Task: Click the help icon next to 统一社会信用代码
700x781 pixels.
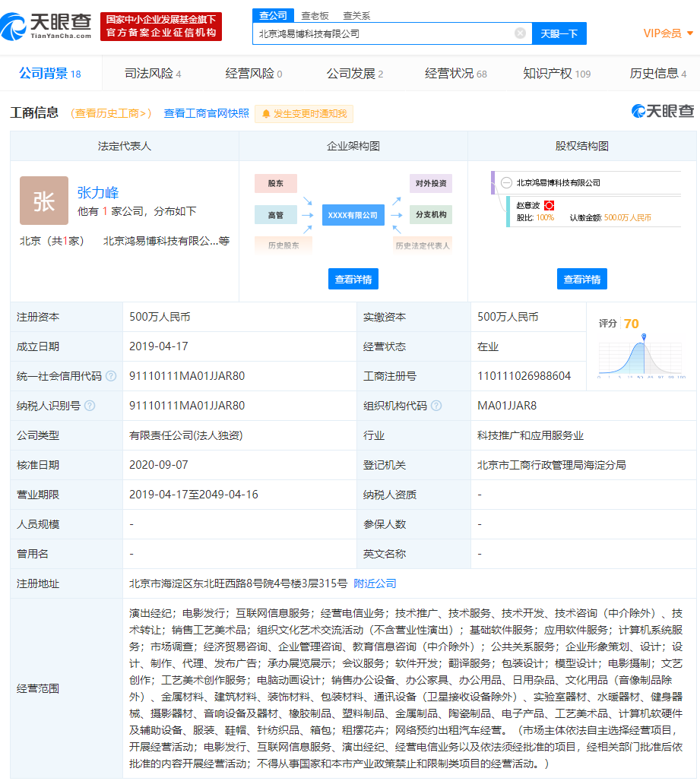Action: click(x=111, y=376)
